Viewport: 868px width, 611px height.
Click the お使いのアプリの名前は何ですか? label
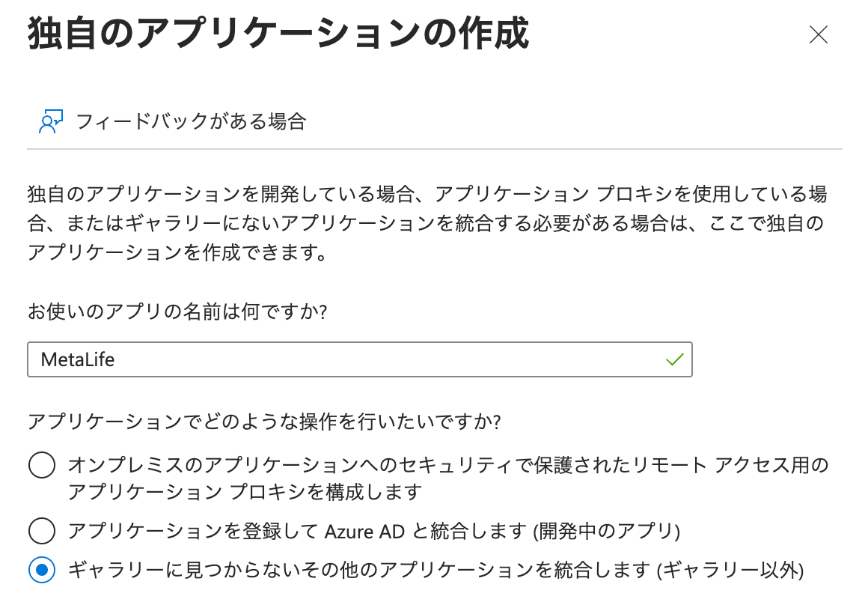(x=177, y=311)
